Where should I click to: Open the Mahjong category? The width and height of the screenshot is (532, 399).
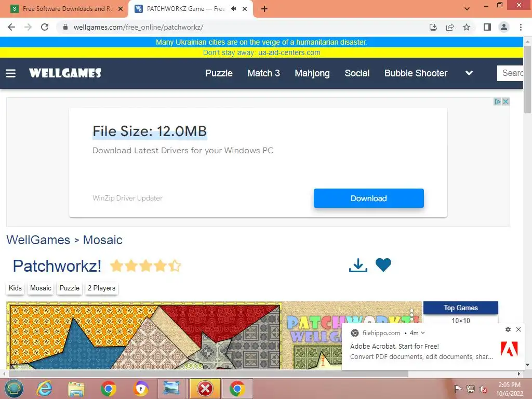pyautogui.click(x=312, y=73)
